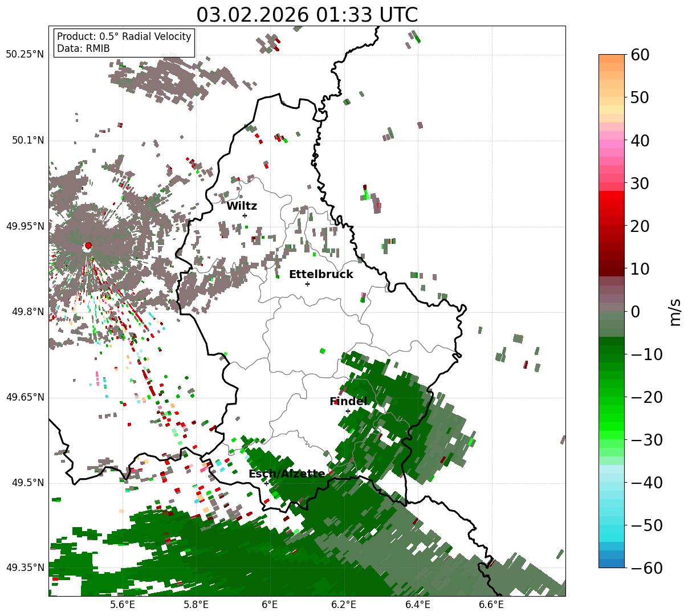
Task: Click the Product: 0.5° Radial Velocity text
Action: [124, 36]
